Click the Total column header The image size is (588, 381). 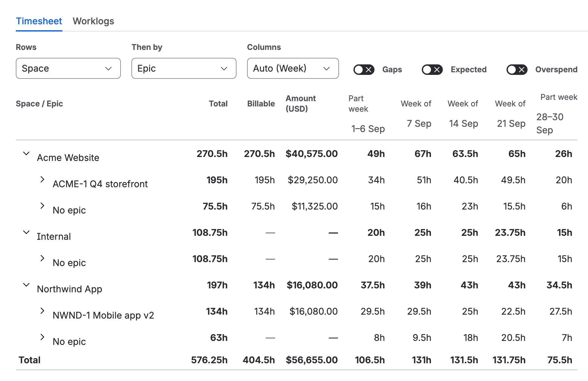click(x=218, y=104)
